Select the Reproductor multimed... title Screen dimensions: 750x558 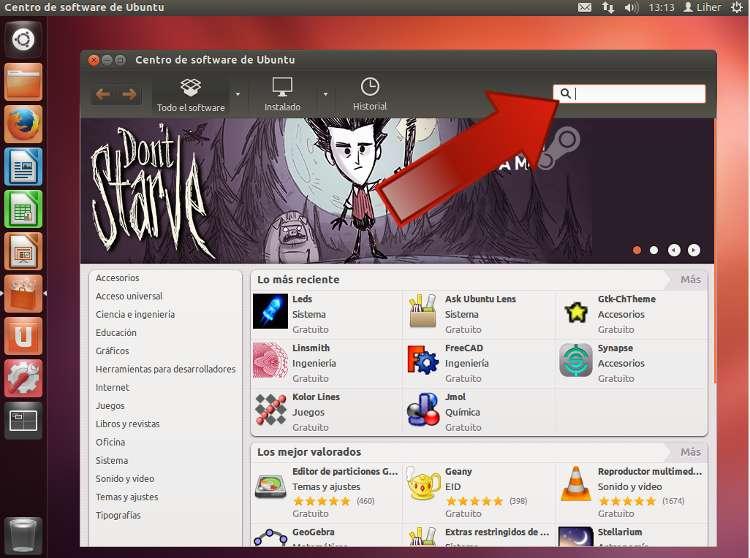(650, 471)
